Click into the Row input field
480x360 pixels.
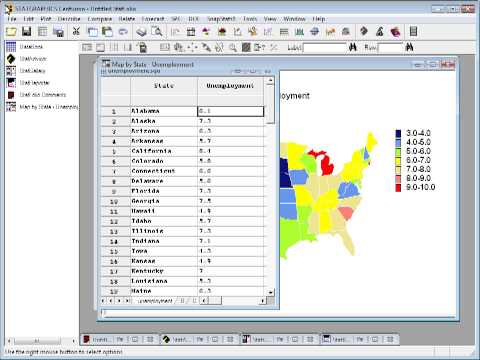point(391,48)
